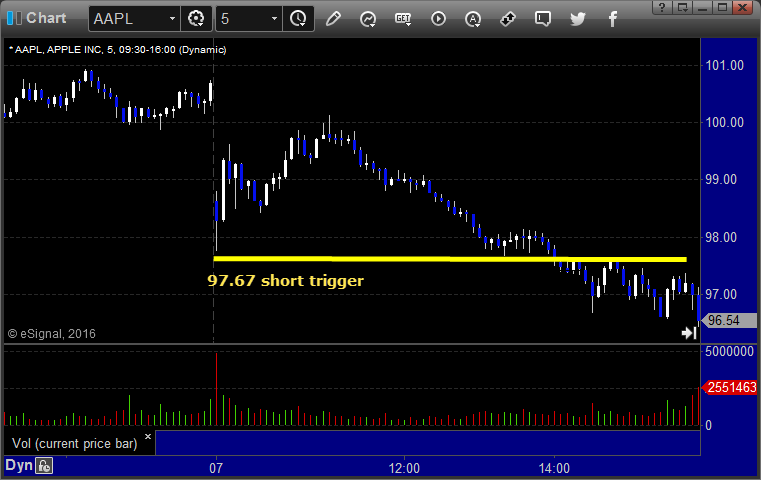Select the pencil drawing tool
The height and width of the screenshot is (480, 761).
pos(333,19)
